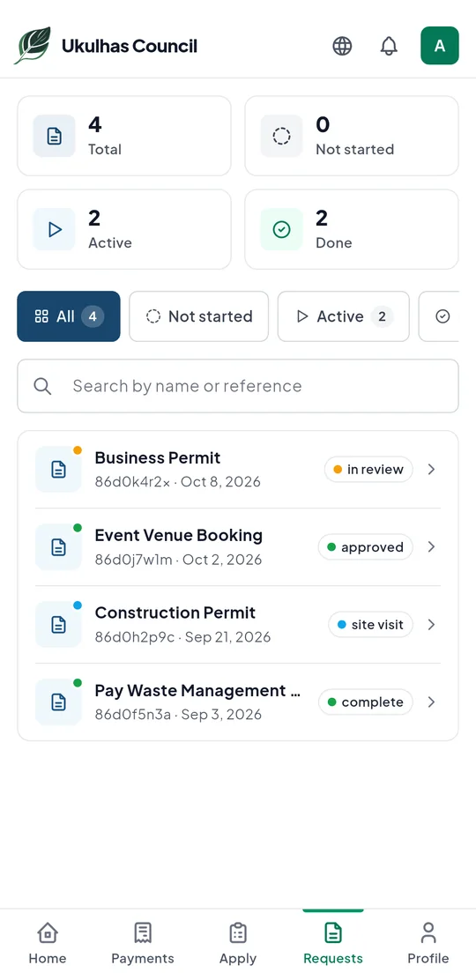Click the count badge 4 on All tab
Viewport: 476px width, 980px height.
pyautogui.click(x=93, y=316)
